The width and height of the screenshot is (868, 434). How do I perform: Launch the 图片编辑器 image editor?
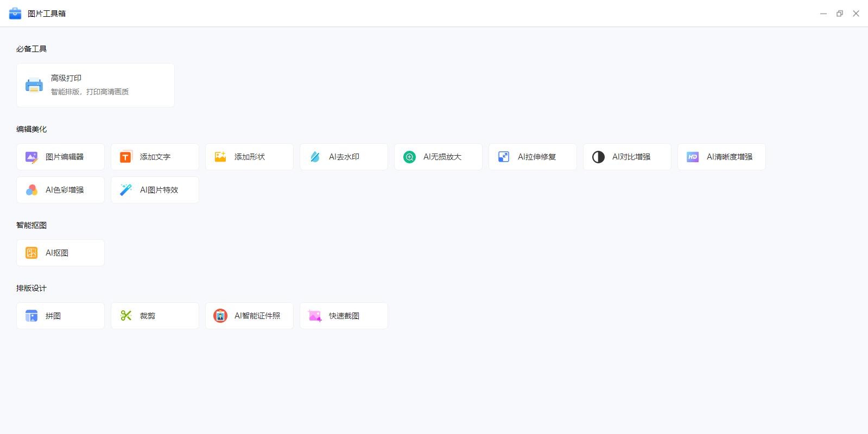tap(60, 157)
